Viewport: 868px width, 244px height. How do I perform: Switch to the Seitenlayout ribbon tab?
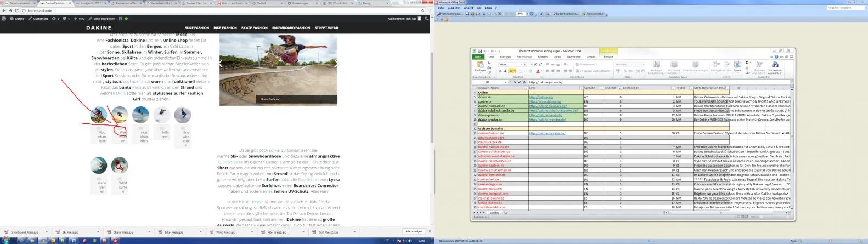click(525, 57)
